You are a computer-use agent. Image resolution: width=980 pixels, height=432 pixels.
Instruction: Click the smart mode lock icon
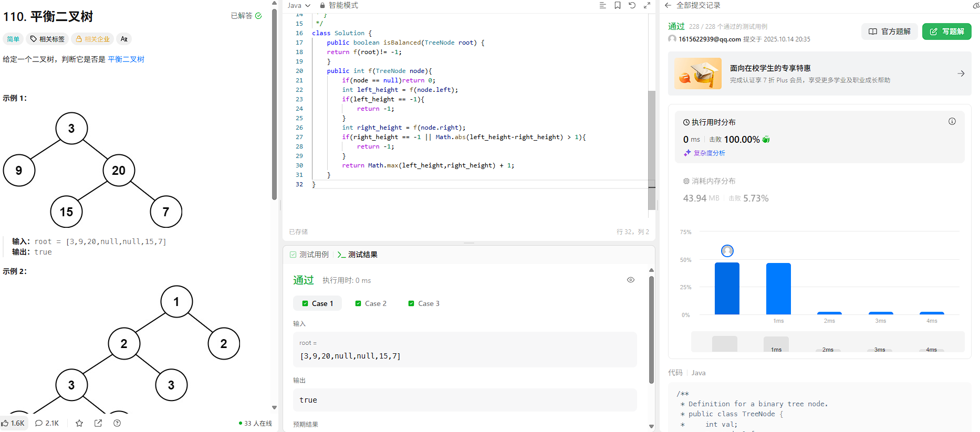(x=322, y=5)
